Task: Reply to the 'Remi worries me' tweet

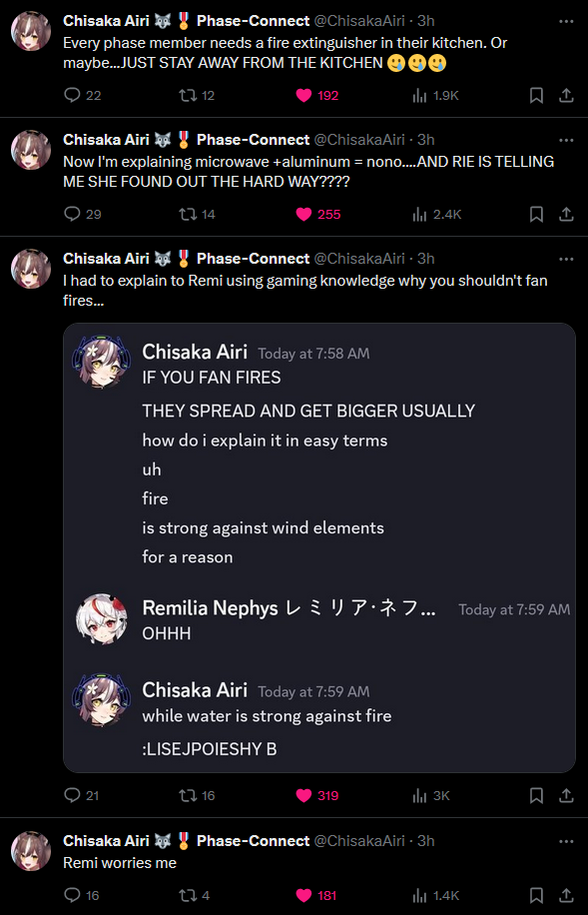Action: tap(82, 895)
